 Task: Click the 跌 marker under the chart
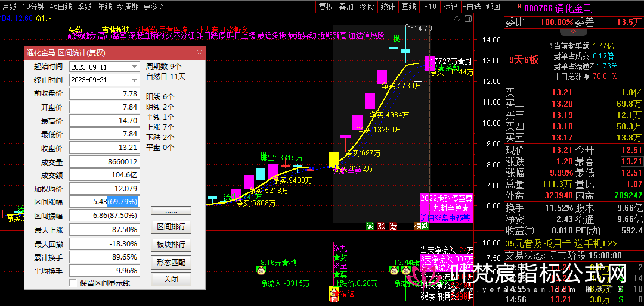tap(425, 226)
